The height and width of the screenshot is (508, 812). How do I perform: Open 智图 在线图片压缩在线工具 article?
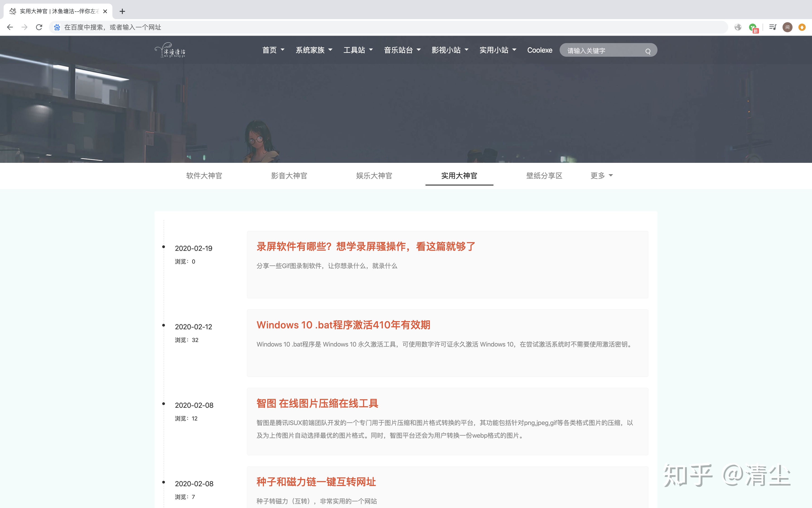317,403
